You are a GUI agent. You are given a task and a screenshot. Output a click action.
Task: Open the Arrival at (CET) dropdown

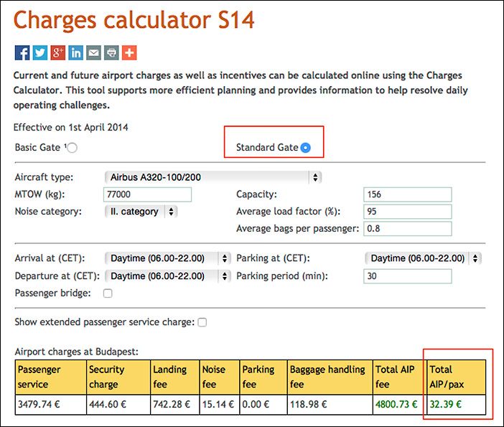point(168,258)
